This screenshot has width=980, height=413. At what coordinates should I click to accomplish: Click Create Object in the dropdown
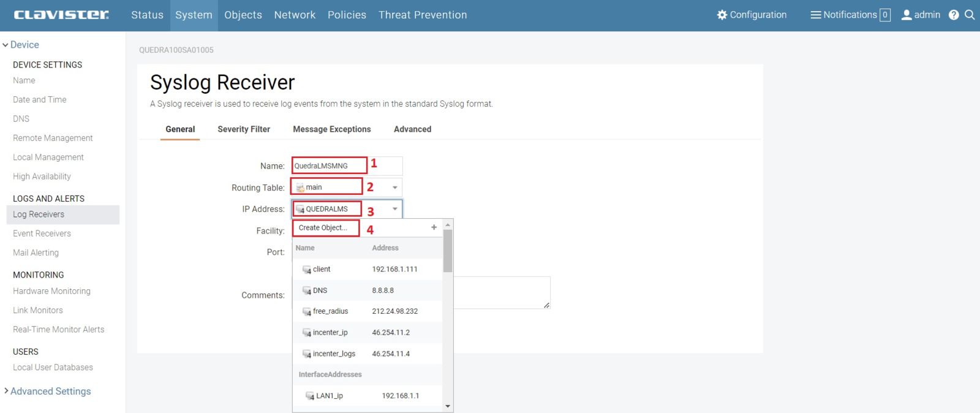tap(323, 227)
